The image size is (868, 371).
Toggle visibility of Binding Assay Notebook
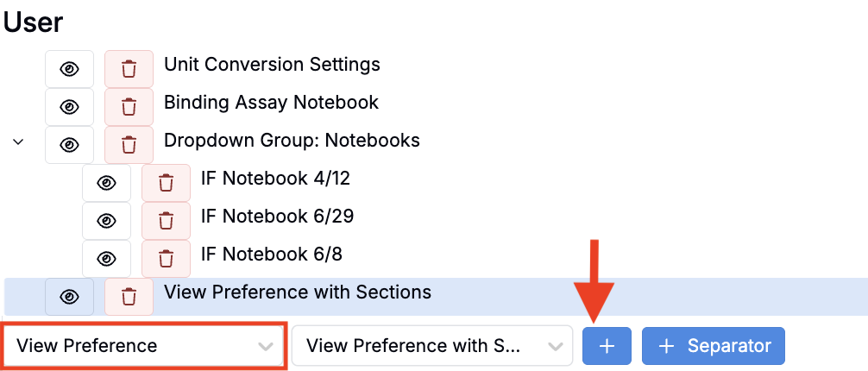tap(69, 107)
